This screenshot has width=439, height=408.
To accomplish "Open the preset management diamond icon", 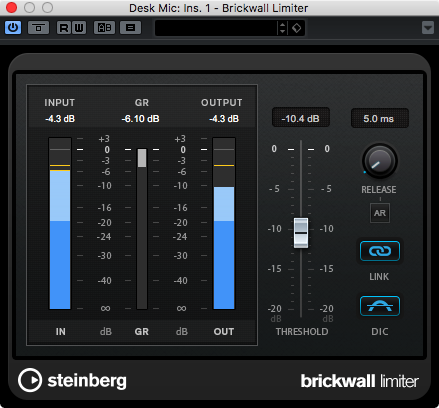I will point(296,28).
